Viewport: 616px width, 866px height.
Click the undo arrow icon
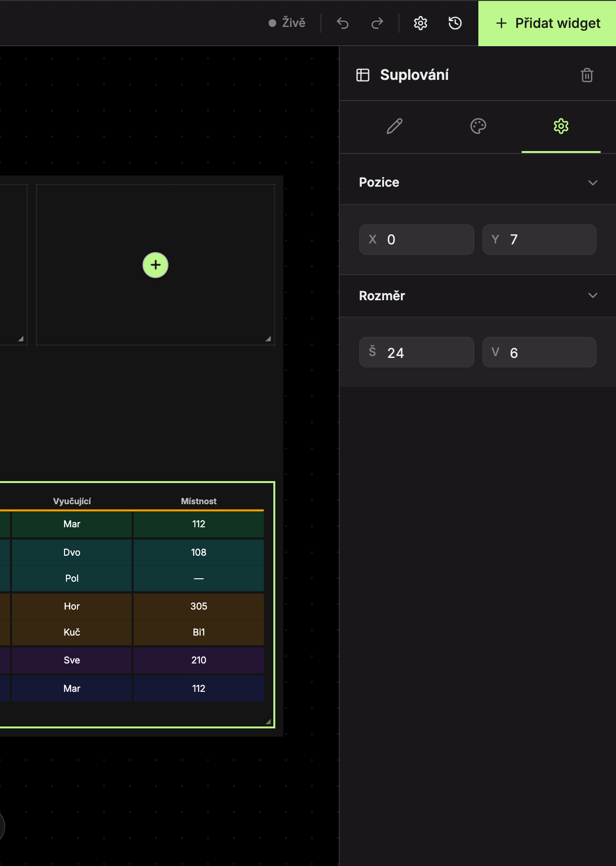pos(343,23)
